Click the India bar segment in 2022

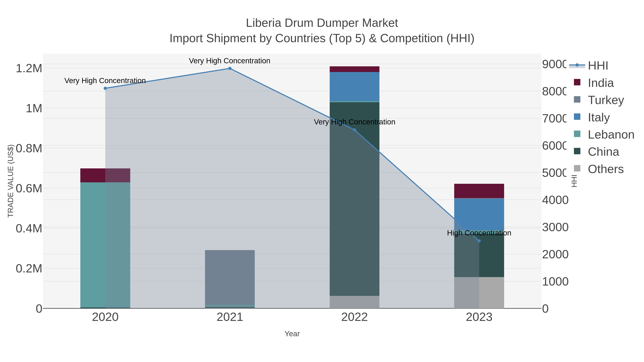pyautogui.click(x=355, y=69)
